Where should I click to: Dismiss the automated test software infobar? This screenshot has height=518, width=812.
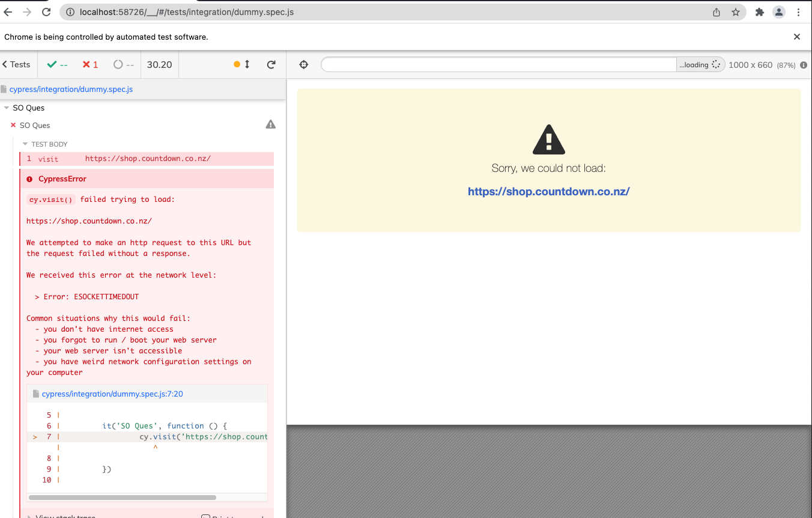[797, 37]
